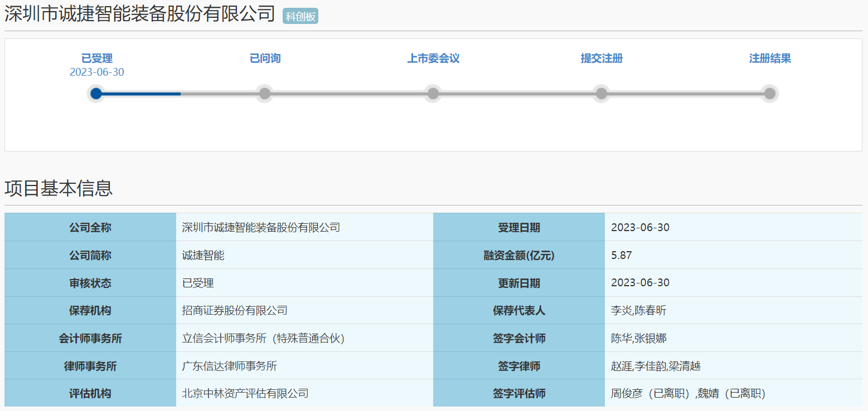Screen dimensions: 868x411
Task: Click the value 李炎,陈春昕
Action: [639, 310]
